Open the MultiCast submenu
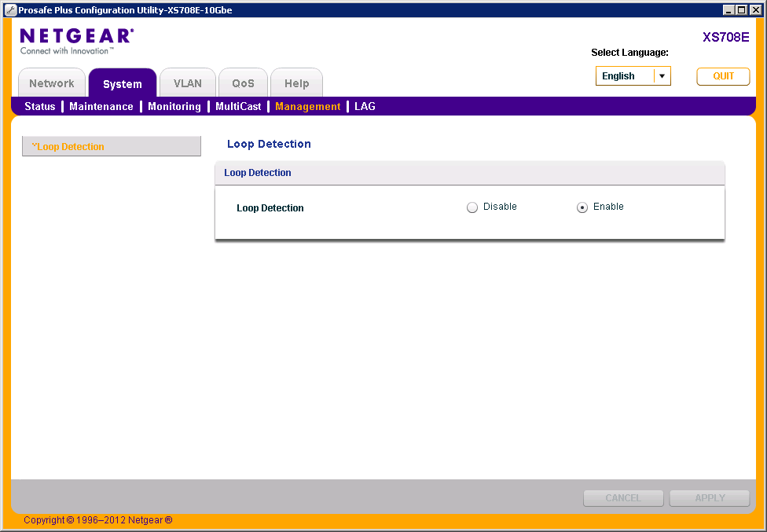 click(x=238, y=107)
